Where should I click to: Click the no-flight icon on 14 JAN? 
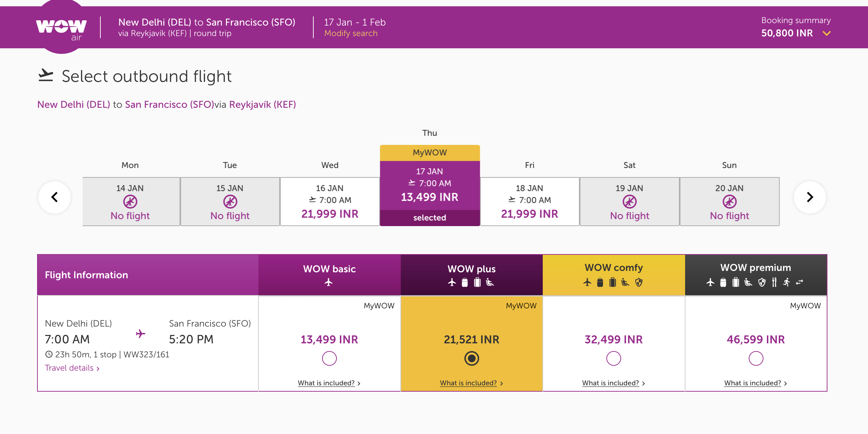coord(130,202)
